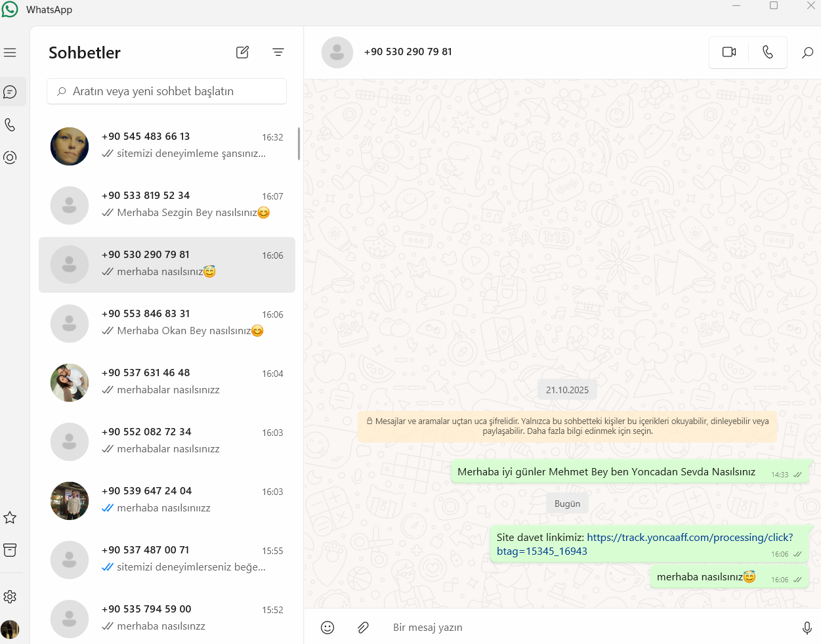Start a voice call with this contact
821x644 pixels.
click(768, 52)
